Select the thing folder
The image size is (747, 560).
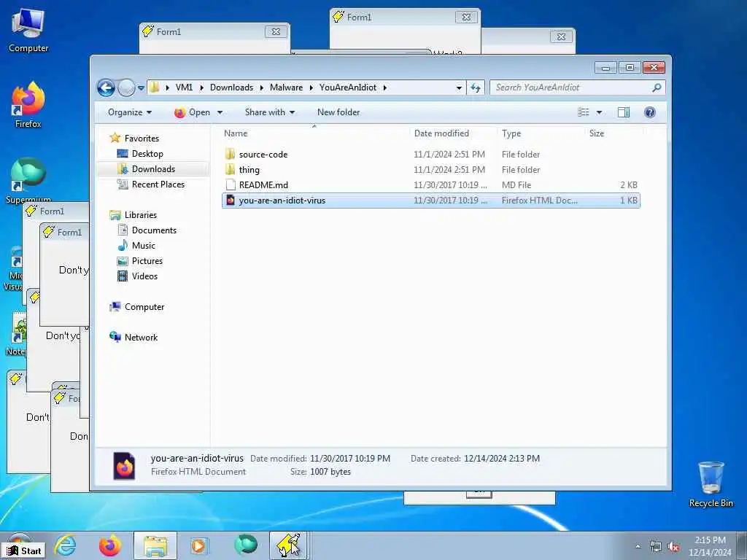tap(430, 169)
